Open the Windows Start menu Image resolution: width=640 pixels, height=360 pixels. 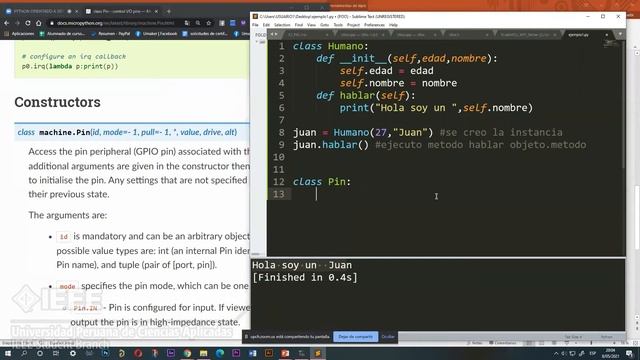click(x=7, y=353)
